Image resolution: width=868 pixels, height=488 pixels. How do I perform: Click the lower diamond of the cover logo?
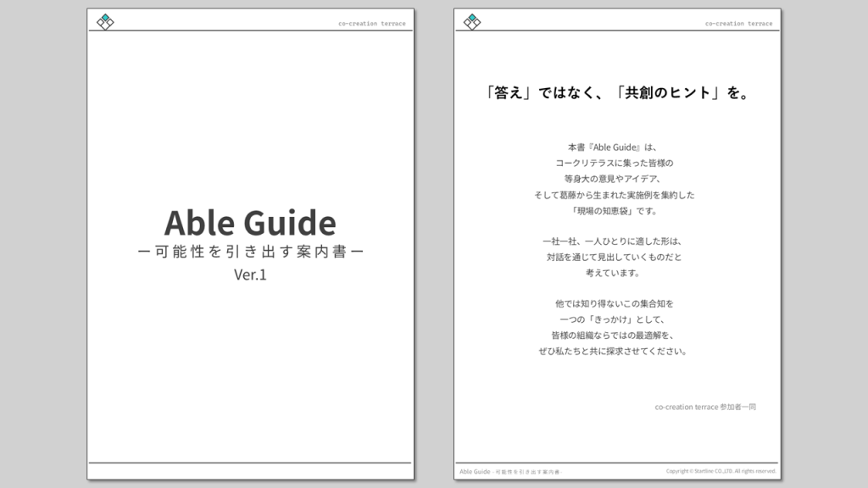coord(105,26)
